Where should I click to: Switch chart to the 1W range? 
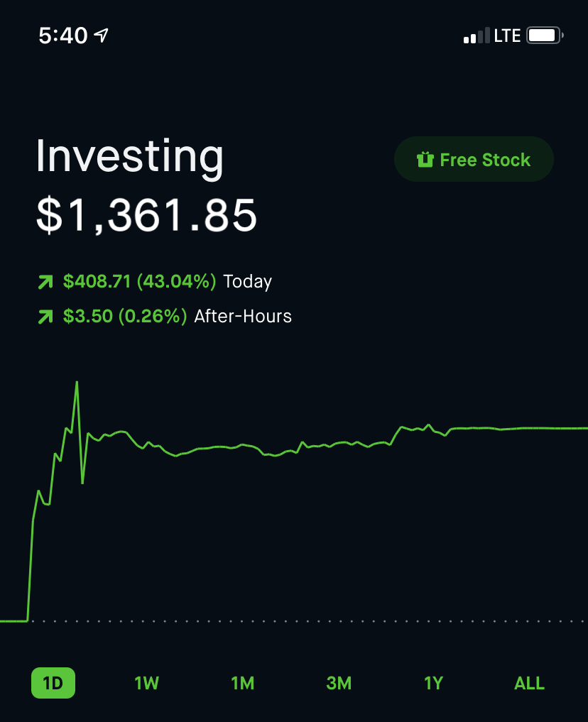(x=146, y=684)
